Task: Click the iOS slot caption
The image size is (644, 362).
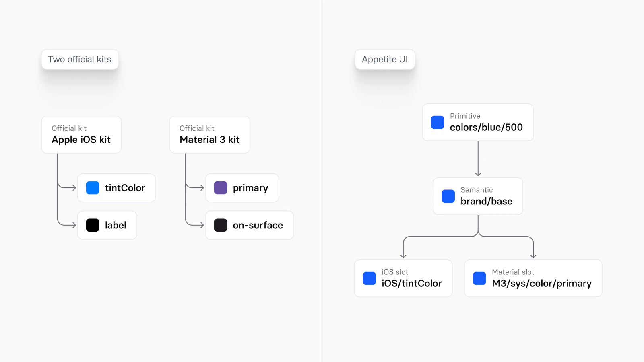Action: point(395,272)
